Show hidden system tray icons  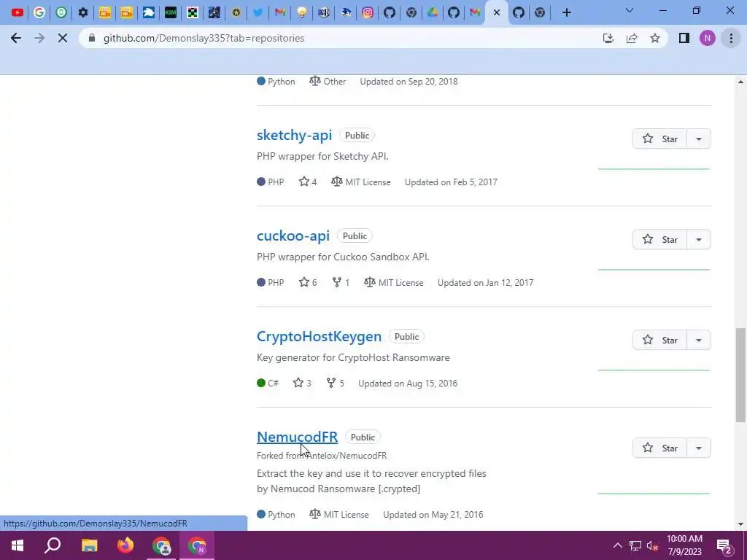[x=617, y=545]
